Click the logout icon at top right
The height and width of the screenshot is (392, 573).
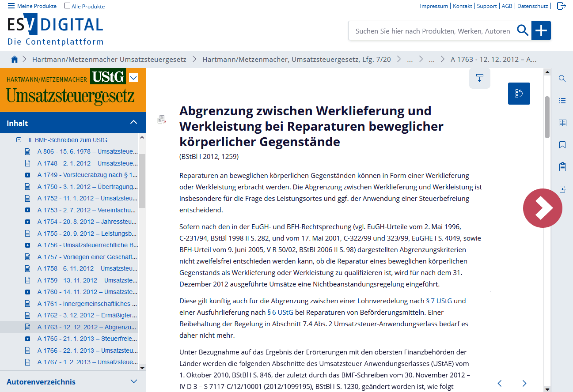tap(561, 6)
